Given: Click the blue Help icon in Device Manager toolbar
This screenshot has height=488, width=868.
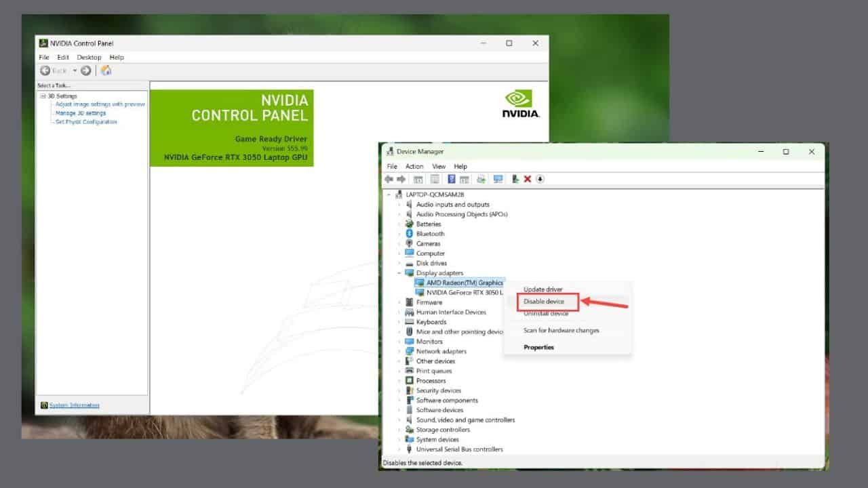Looking at the screenshot, I should pos(451,179).
